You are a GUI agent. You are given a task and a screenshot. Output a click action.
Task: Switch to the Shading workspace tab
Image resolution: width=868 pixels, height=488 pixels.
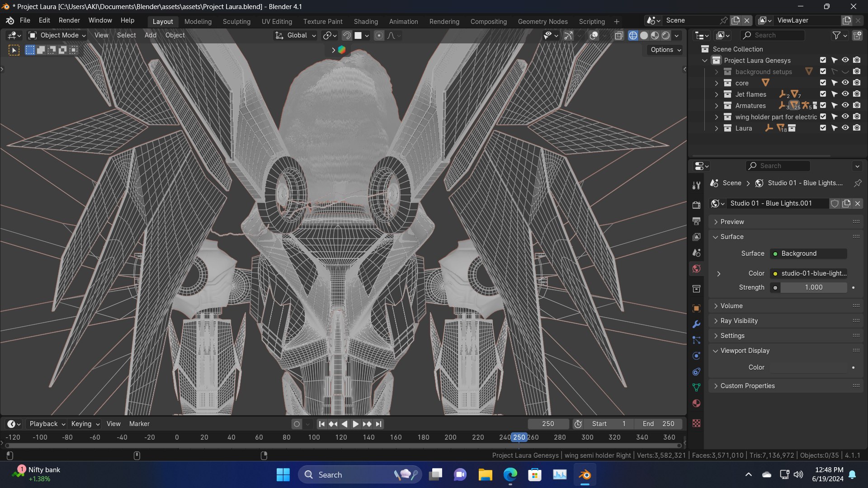coord(366,21)
